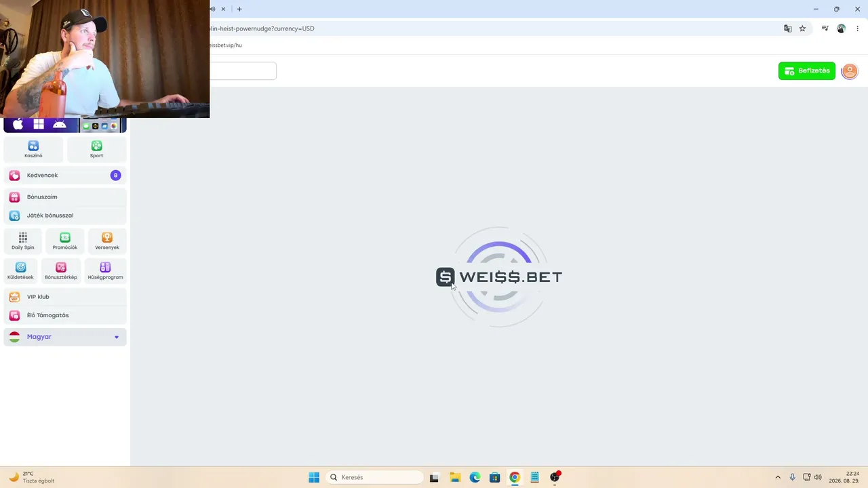Open Bónuszaim in the sidebar
The image size is (868, 488).
point(65,197)
